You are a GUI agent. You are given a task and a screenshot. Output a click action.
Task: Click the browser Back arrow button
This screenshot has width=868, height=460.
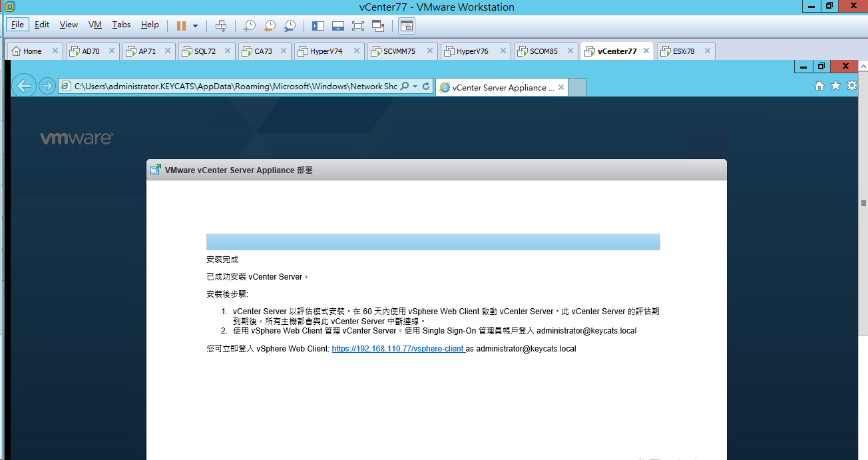[x=24, y=86]
